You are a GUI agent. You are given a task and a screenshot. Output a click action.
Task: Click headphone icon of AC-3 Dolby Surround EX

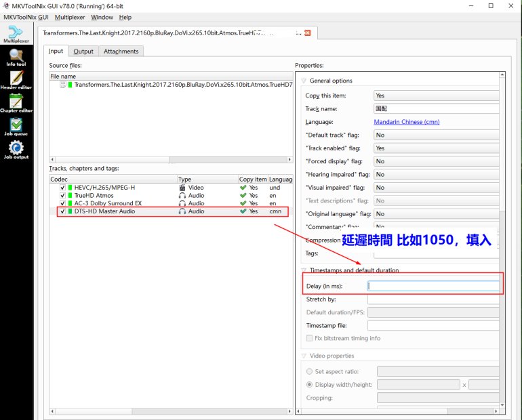[182, 203]
